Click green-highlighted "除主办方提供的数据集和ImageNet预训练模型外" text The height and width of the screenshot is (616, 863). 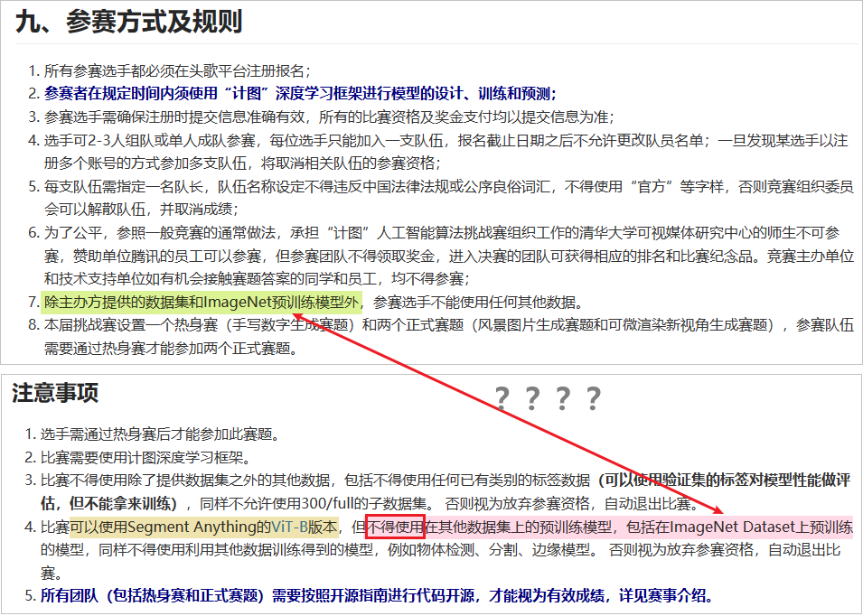[202, 302]
